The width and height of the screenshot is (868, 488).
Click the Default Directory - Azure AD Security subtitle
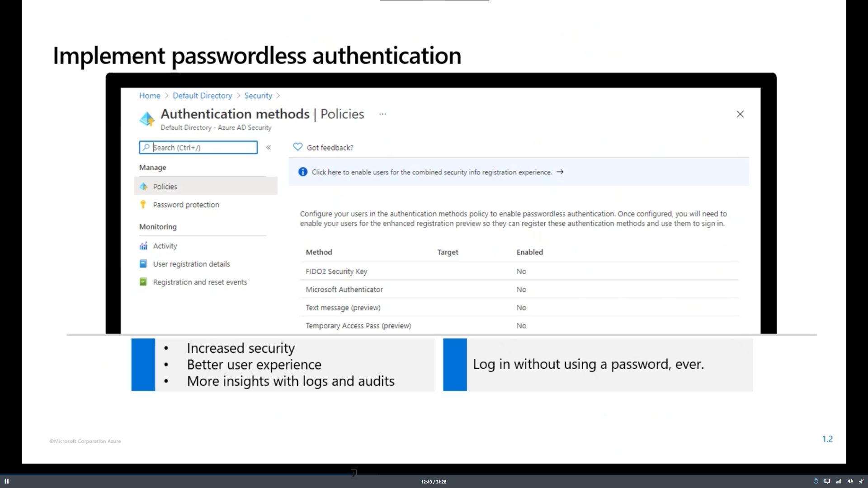coord(216,128)
